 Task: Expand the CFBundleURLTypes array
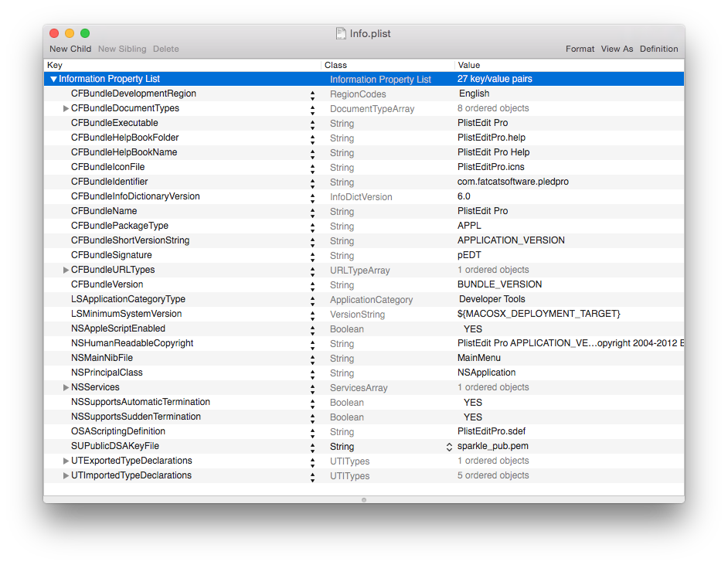(66, 270)
